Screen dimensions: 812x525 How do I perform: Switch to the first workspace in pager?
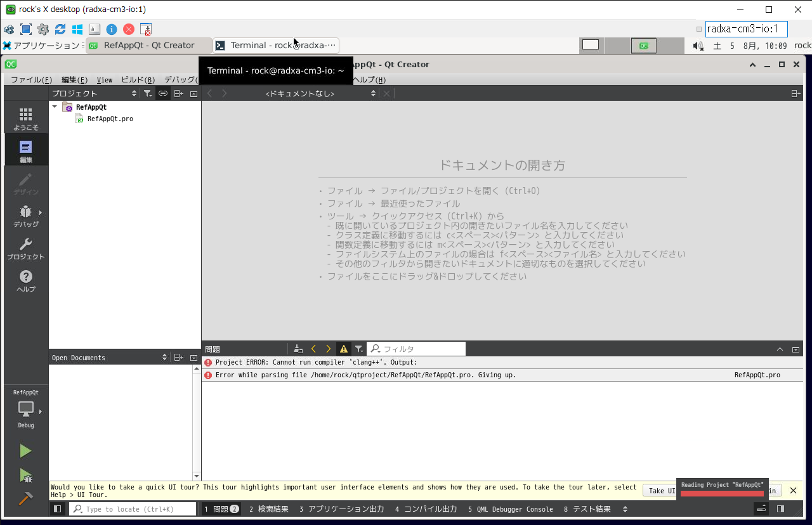pos(591,45)
